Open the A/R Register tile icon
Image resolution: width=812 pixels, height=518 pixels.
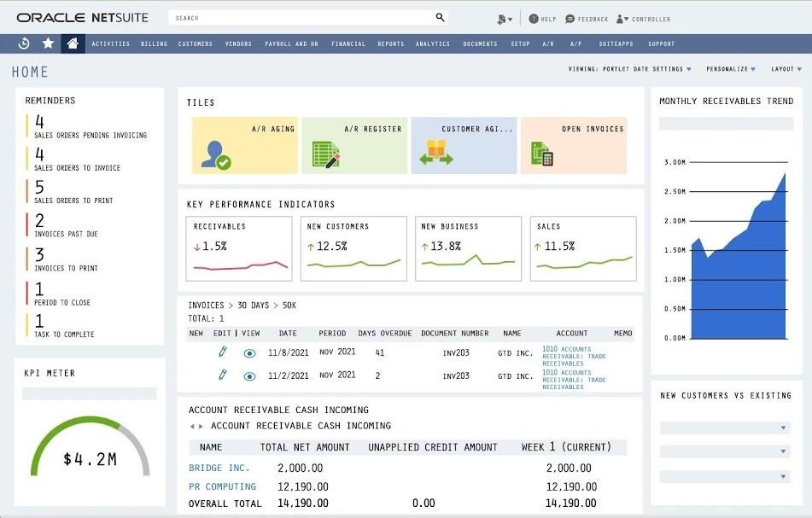coord(326,154)
